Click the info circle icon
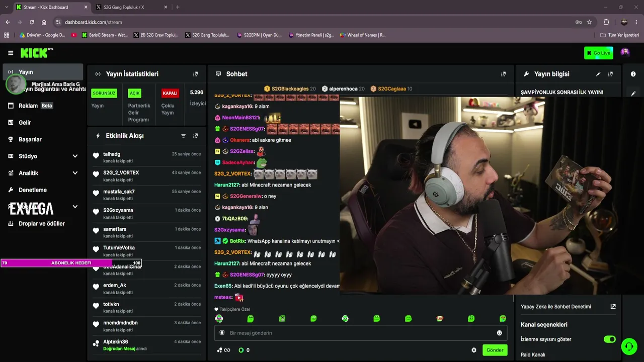The width and height of the screenshot is (644, 362). coord(633,74)
